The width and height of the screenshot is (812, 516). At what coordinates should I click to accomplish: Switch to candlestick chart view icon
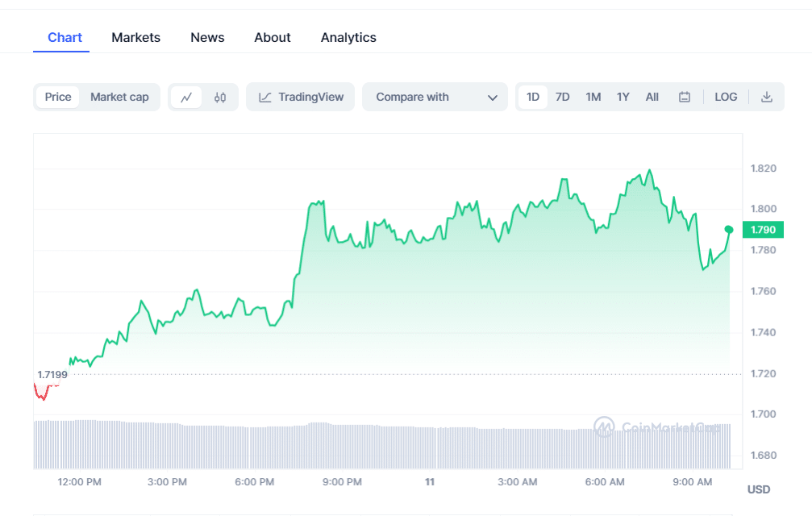coord(220,97)
